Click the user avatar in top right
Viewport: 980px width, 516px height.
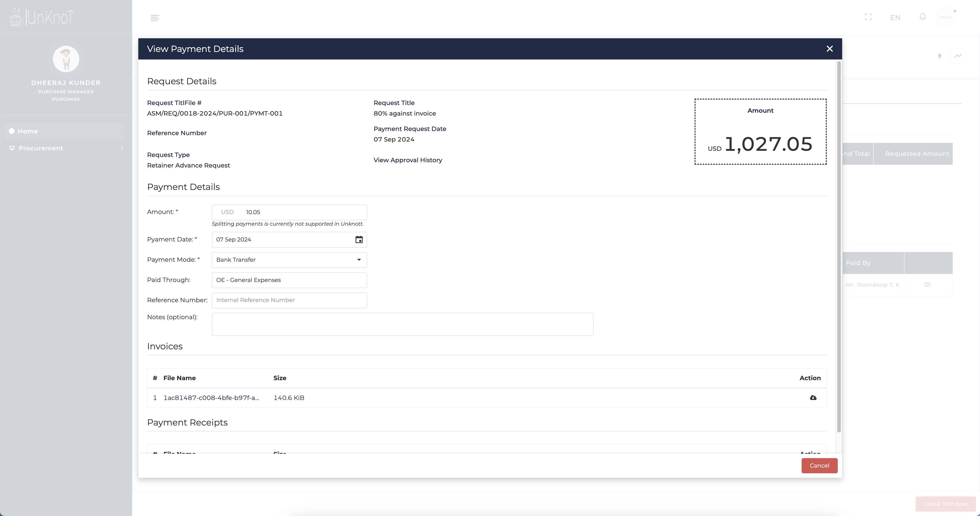[x=946, y=17]
